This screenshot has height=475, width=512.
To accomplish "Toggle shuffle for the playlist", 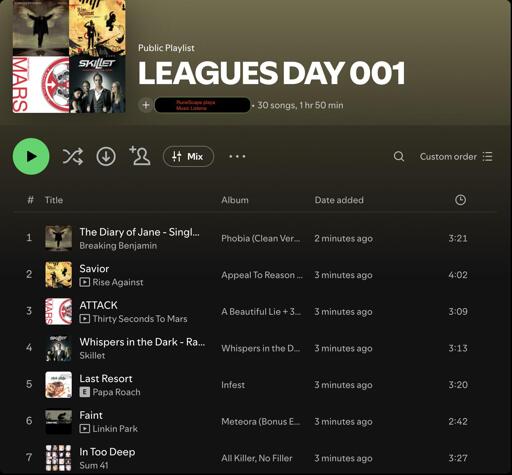I will coord(73,156).
